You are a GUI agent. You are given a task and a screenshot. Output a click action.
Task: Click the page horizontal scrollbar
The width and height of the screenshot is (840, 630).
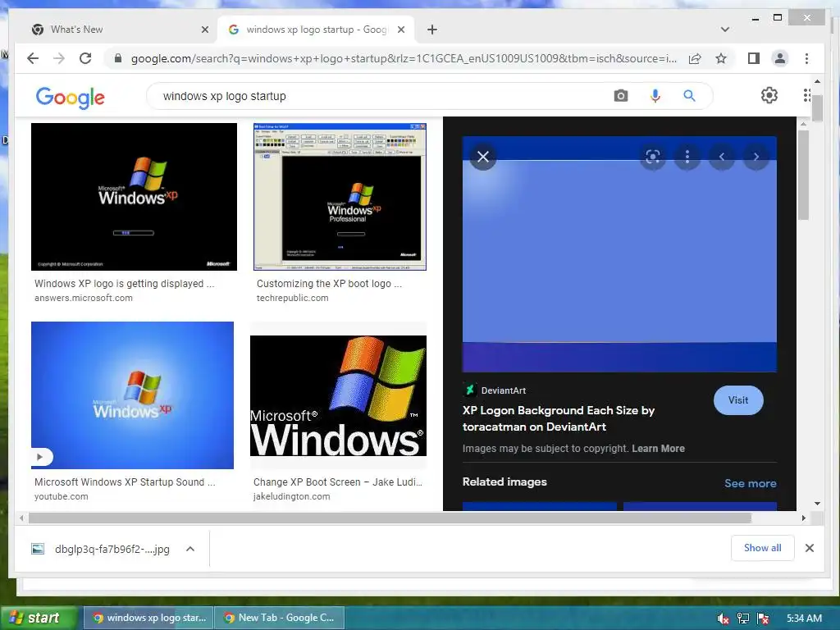(x=390, y=518)
